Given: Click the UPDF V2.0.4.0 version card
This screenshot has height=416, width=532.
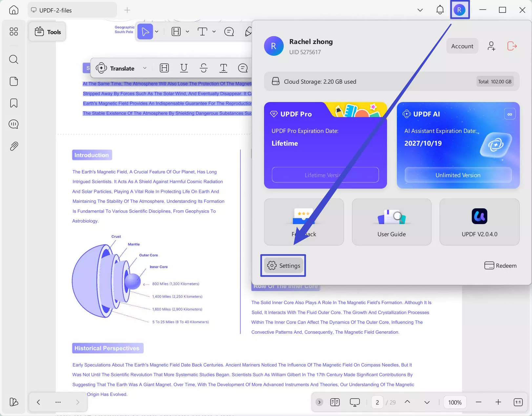Looking at the screenshot, I should point(479,222).
